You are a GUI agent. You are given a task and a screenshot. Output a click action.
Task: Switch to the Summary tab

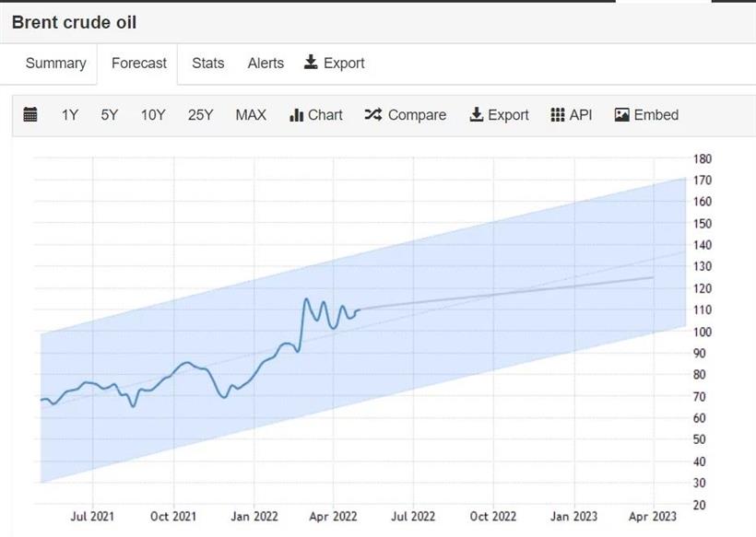55,64
